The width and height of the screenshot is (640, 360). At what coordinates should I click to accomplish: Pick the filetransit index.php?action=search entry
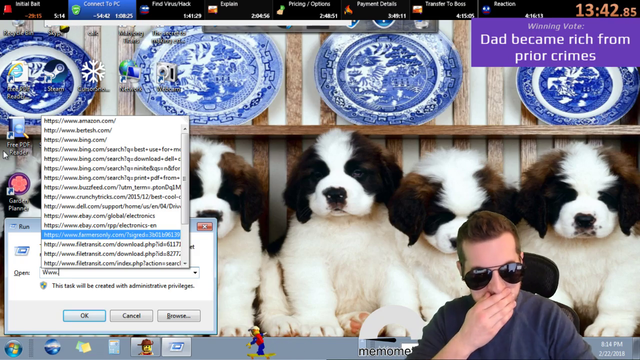[x=111, y=263]
